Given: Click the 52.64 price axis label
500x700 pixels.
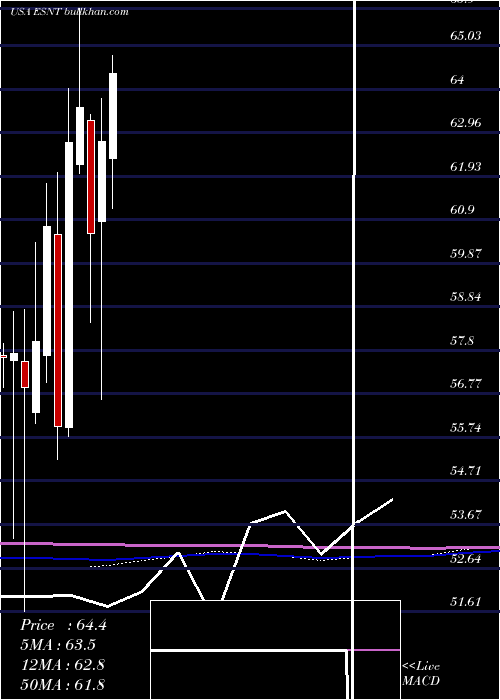Looking at the screenshot, I should tap(466, 558).
